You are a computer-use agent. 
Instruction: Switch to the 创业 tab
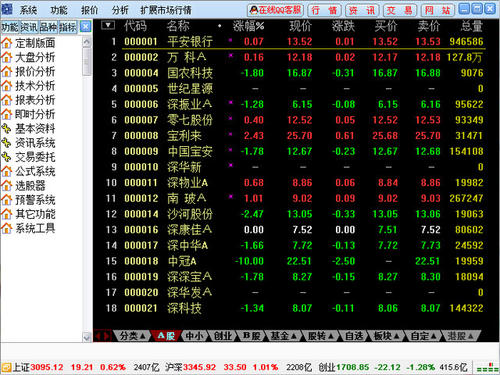tap(222, 336)
